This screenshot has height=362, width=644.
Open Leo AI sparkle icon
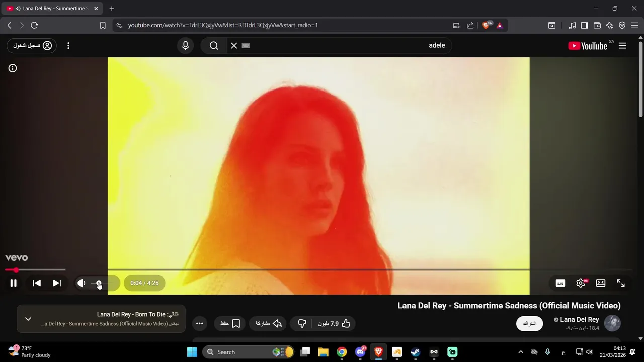point(609,25)
